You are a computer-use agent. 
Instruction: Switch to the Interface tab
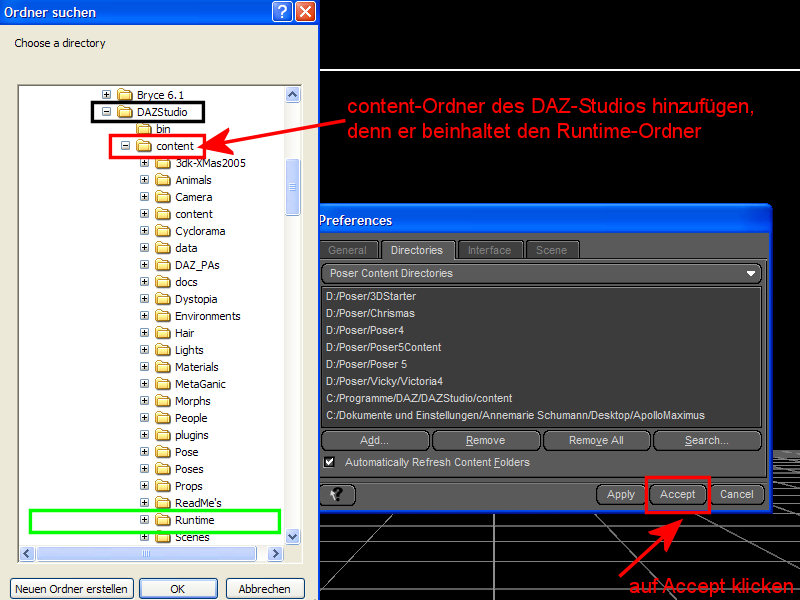coord(489,250)
